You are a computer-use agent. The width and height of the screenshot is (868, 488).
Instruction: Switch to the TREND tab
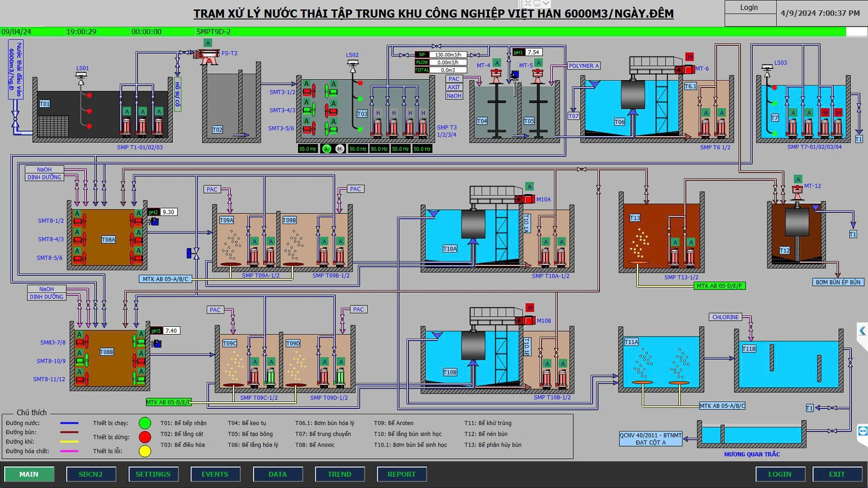pos(339,474)
